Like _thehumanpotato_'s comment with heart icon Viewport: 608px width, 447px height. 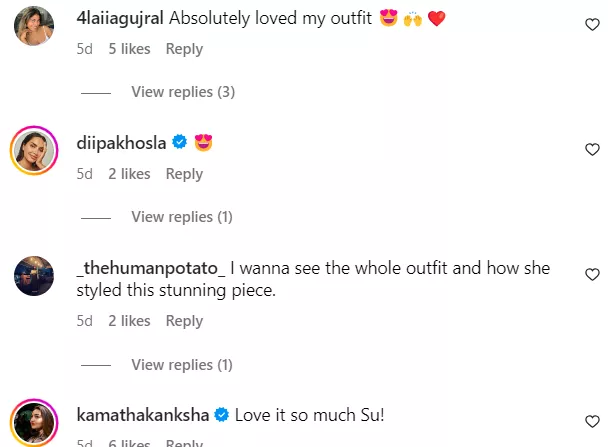pos(590,274)
